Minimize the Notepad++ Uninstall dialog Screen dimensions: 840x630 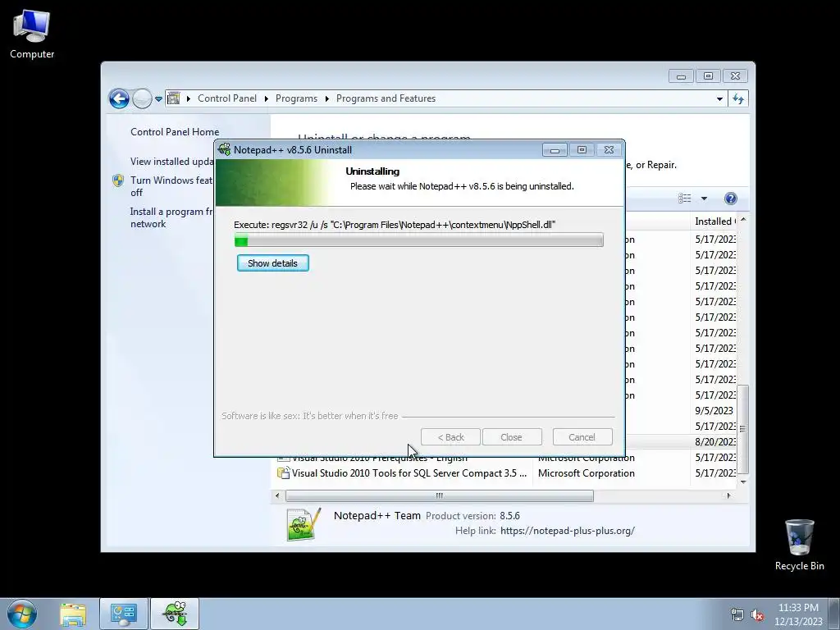555,150
